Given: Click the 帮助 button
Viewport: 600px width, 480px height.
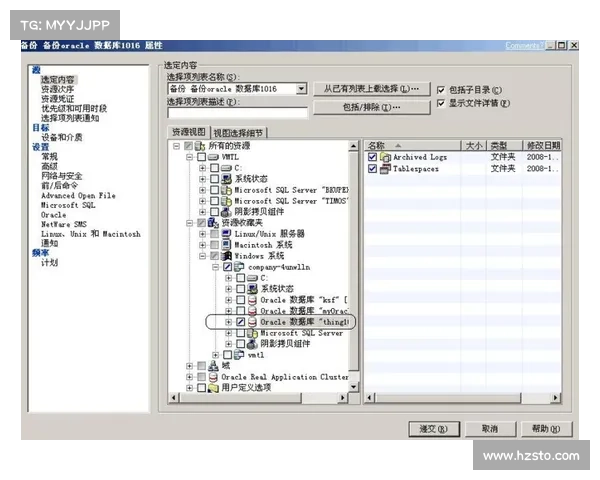Looking at the screenshot, I should (x=546, y=429).
